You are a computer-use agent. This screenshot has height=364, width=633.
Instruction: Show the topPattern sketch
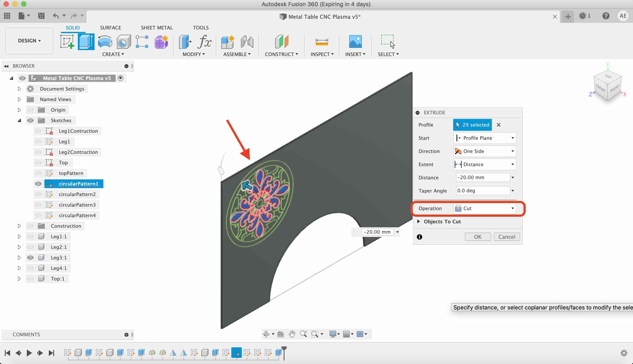click(x=38, y=173)
